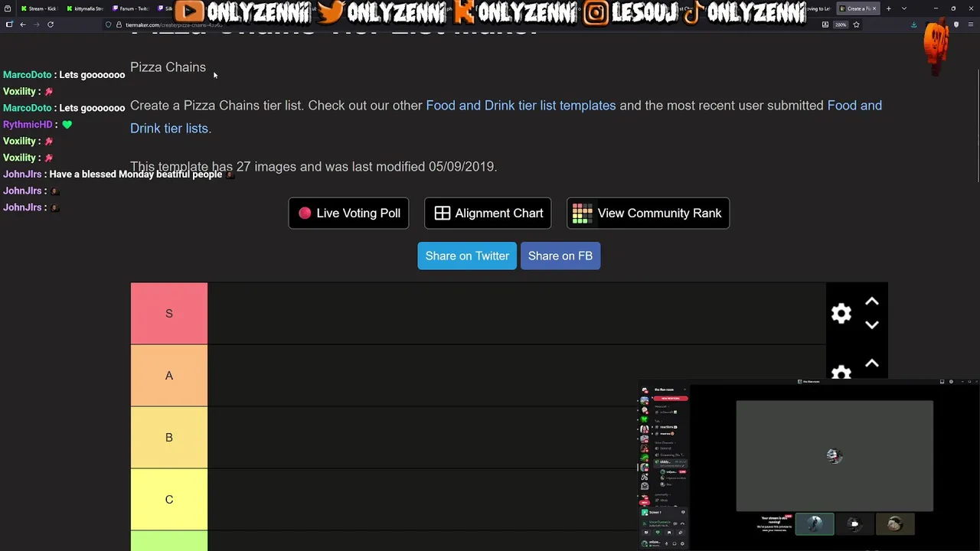Select the C tier label cell
The width and height of the screenshot is (980, 551).
(169, 500)
